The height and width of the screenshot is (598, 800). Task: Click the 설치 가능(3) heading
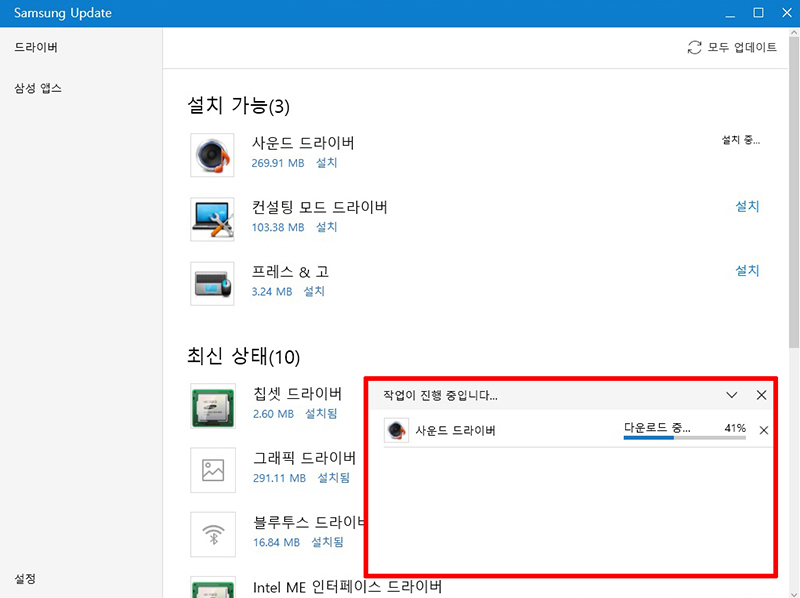point(238,106)
